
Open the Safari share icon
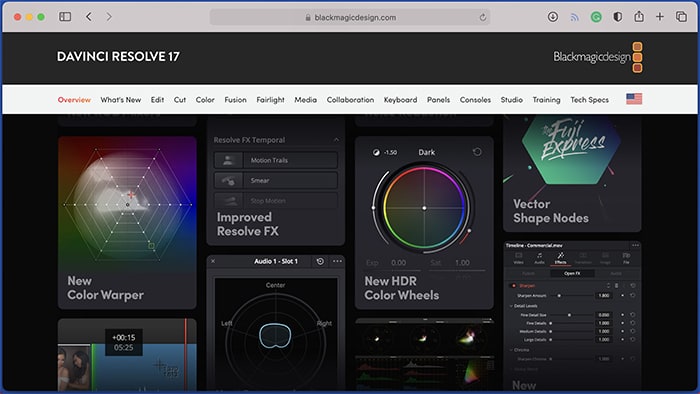tap(639, 17)
